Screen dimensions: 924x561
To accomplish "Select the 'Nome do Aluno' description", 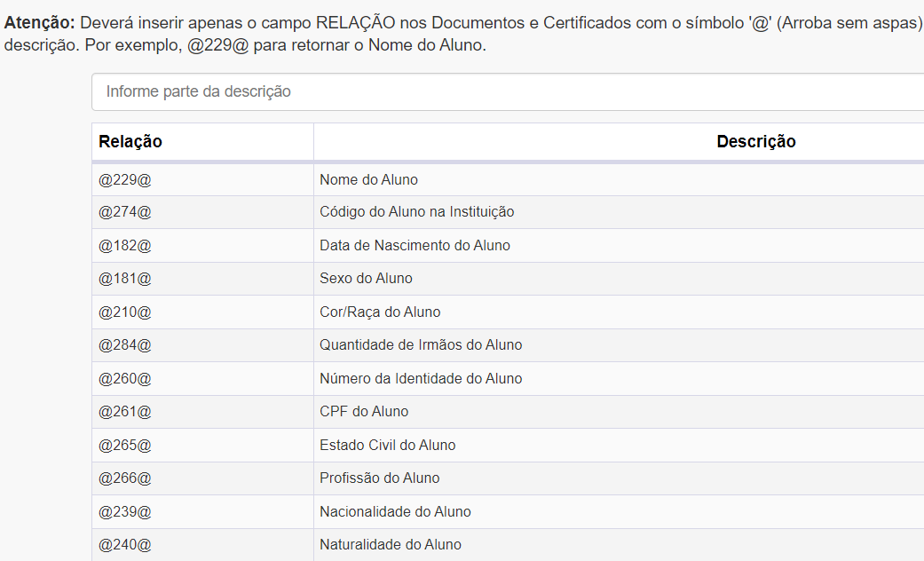I will pos(369,179).
